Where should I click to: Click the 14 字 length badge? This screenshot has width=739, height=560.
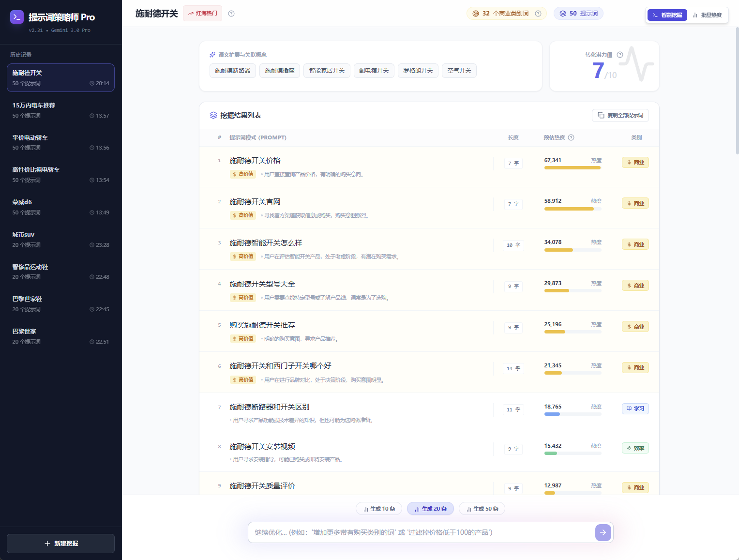[x=513, y=368]
